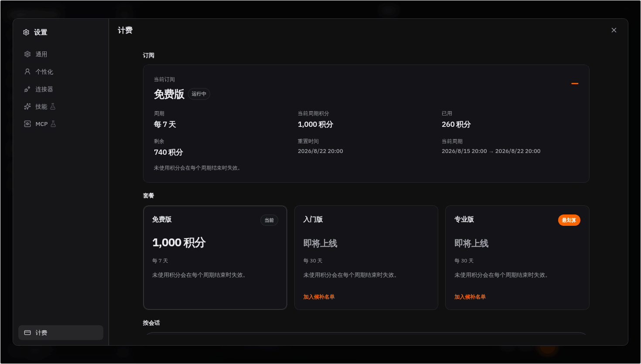This screenshot has width=641, height=364.
Task: Click the 计费 card icon
Action: click(x=27, y=333)
